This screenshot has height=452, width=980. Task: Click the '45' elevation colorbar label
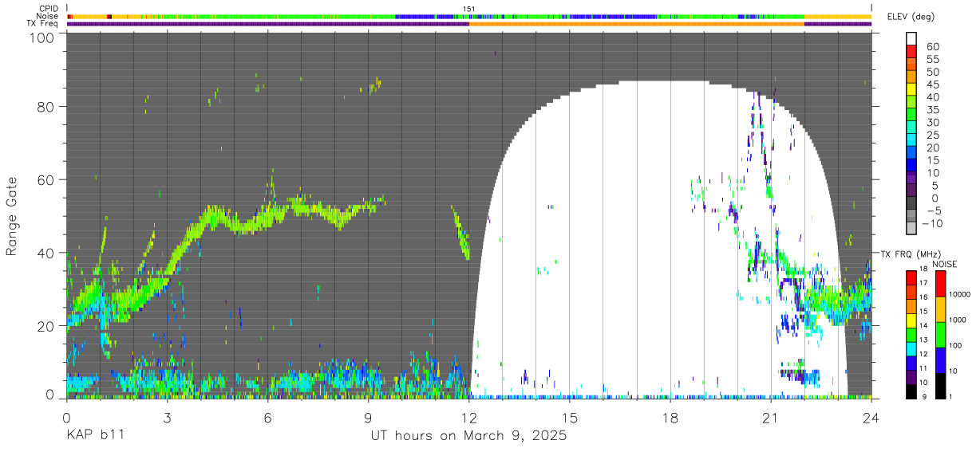tap(931, 85)
